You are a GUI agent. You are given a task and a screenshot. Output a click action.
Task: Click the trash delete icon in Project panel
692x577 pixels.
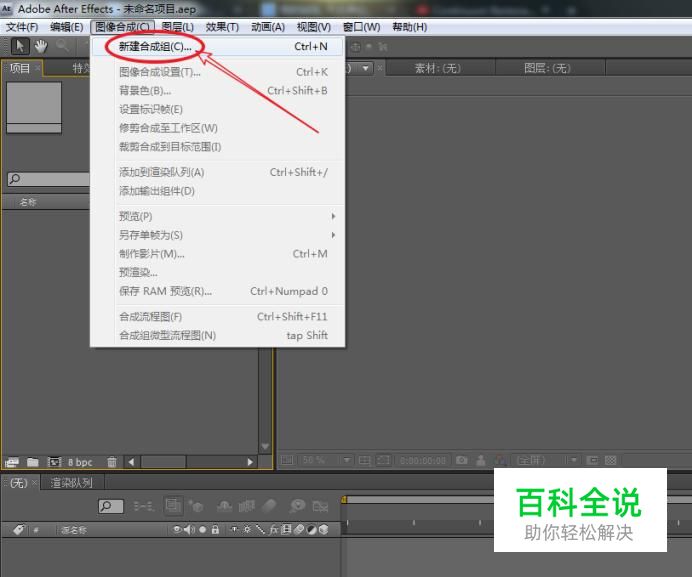(112, 462)
